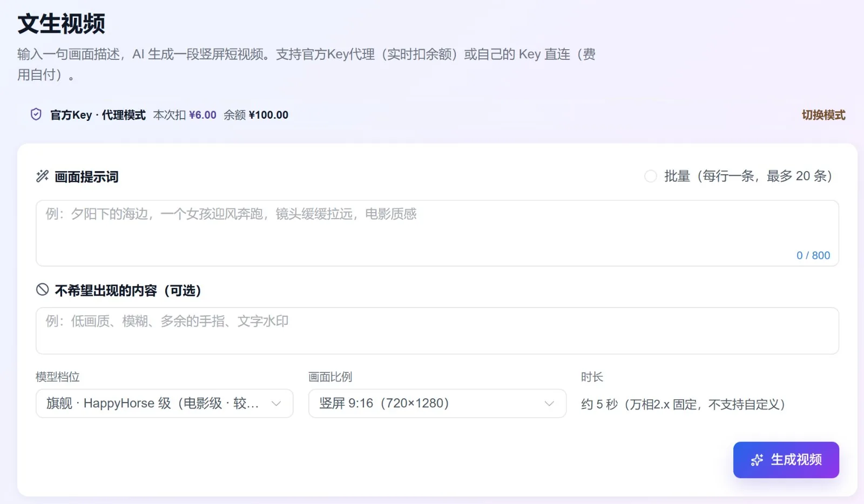Viewport: 864px width, 504px height.
Task: Click the 约 5 秒 duration text
Action: [x=683, y=404]
